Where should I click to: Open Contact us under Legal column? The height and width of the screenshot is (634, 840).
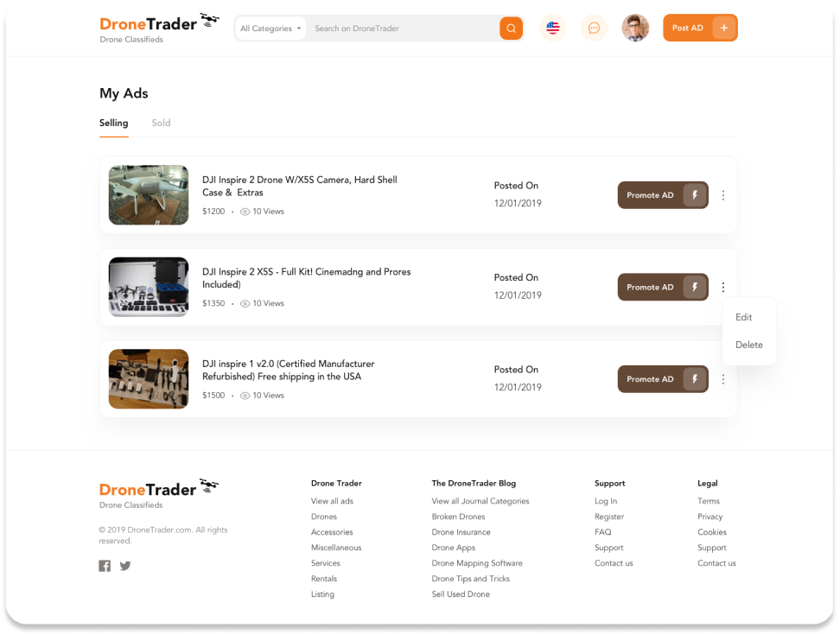point(716,563)
